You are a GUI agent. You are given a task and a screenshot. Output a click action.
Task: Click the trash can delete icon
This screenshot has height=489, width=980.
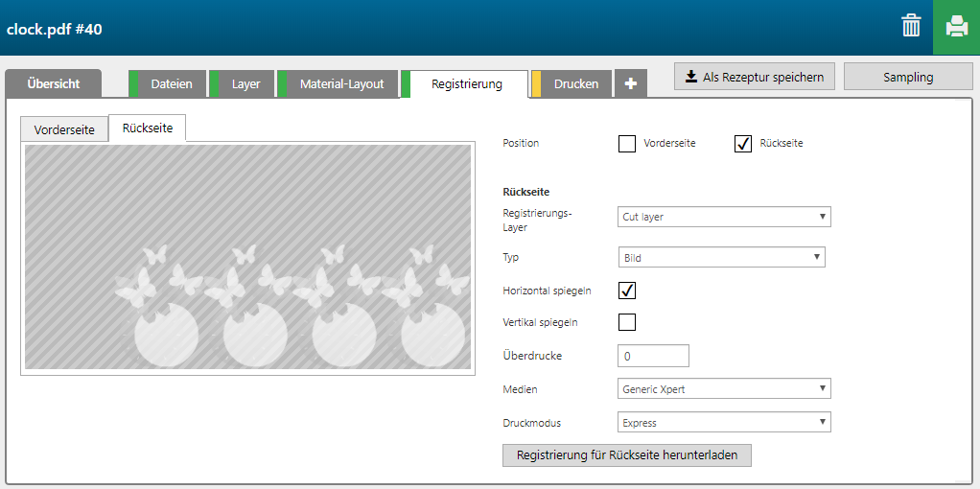click(911, 27)
